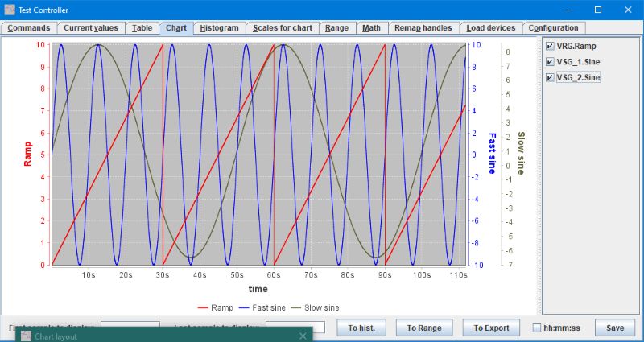Screen dimensions: 644x342
Task: Open the Table tab
Action: [x=142, y=28]
